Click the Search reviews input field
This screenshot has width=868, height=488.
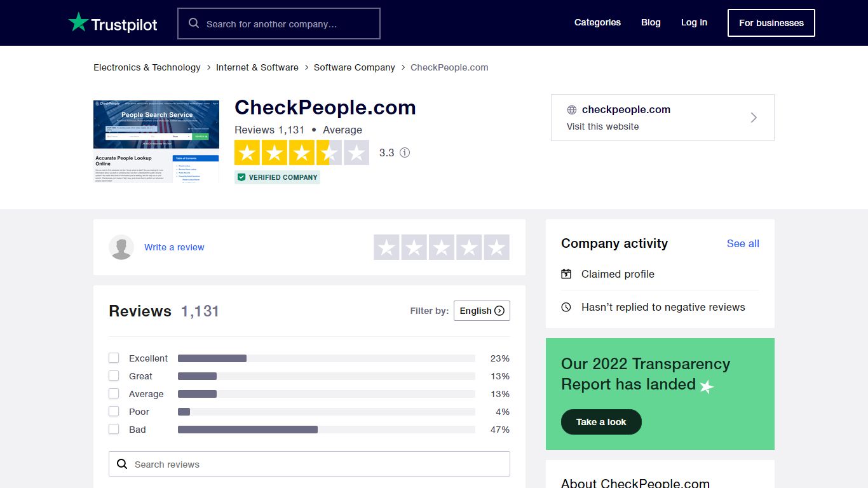[309, 464]
